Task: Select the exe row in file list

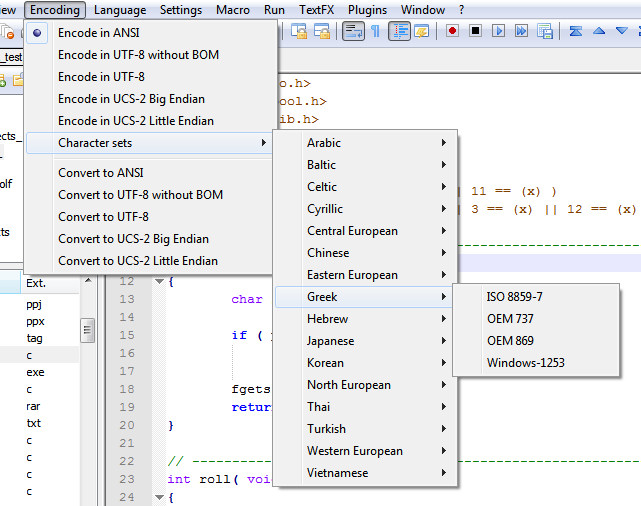Action: point(40,372)
